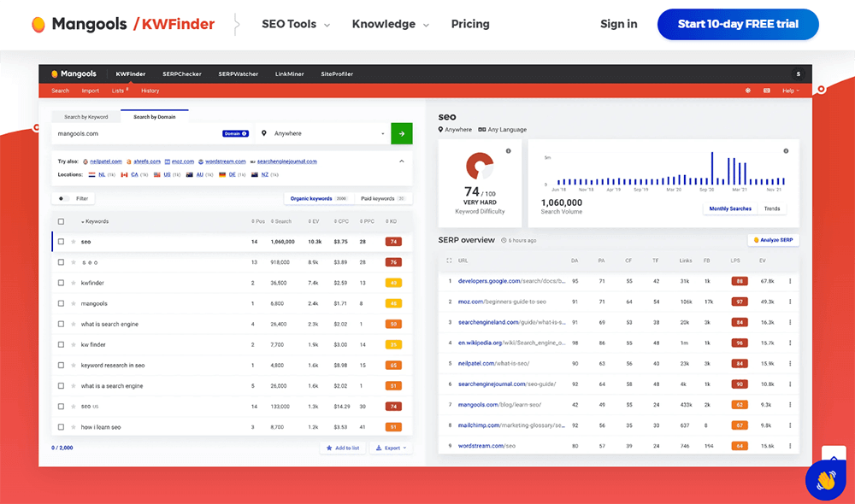Check the box for the 'seo' keyword
Viewport: 855px width, 504px height.
pyautogui.click(x=61, y=242)
